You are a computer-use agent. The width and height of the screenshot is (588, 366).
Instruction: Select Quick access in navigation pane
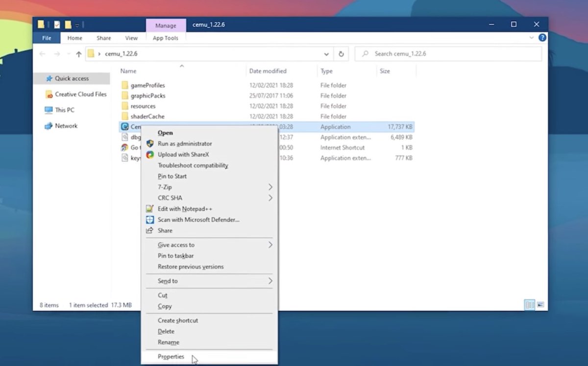click(x=72, y=78)
